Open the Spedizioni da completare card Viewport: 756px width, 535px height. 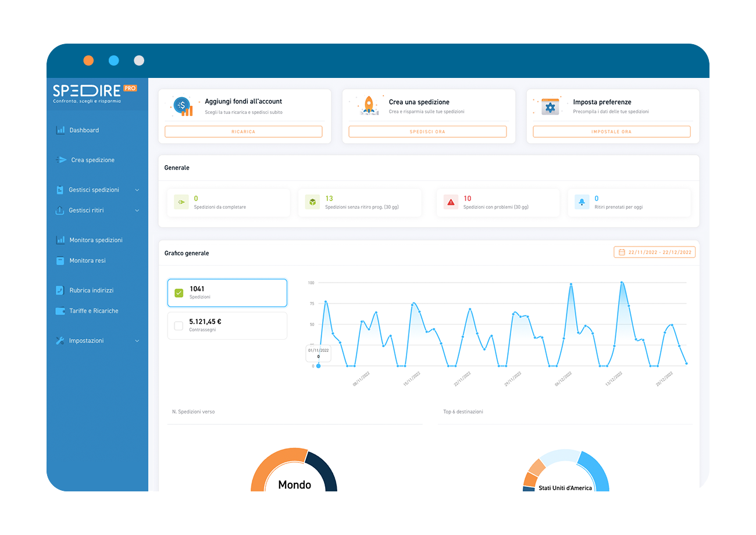(229, 202)
